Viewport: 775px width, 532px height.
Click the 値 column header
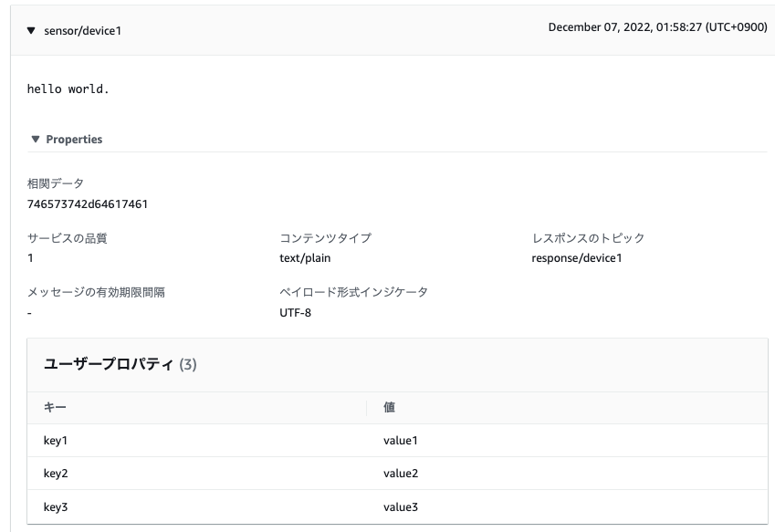(389, 407)
